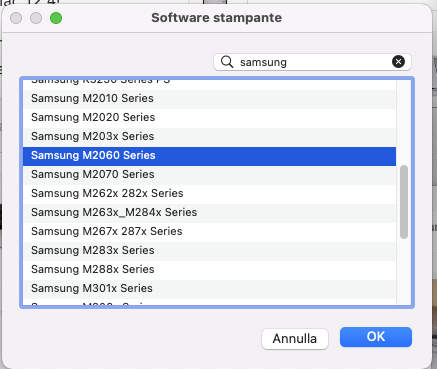Click the list's vertical scrollbar thumb
The height and width of the screenshot is (369, 437).
tap(404, 202)
